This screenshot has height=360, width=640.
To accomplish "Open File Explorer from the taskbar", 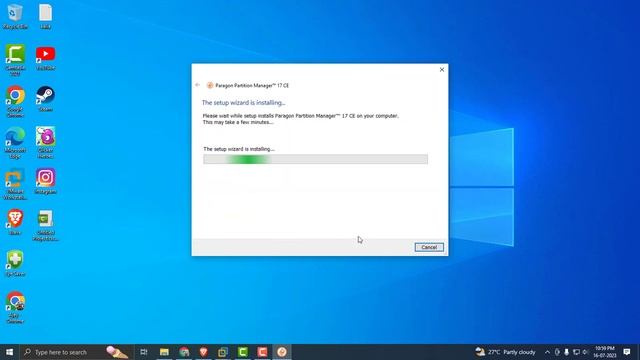I will [x=164, y=352].
